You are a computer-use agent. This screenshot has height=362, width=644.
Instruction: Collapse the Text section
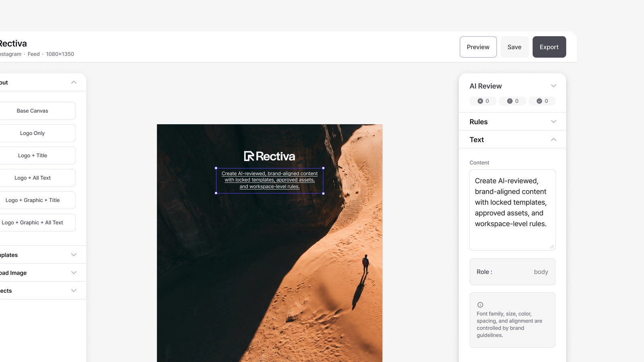click(553, 140)
